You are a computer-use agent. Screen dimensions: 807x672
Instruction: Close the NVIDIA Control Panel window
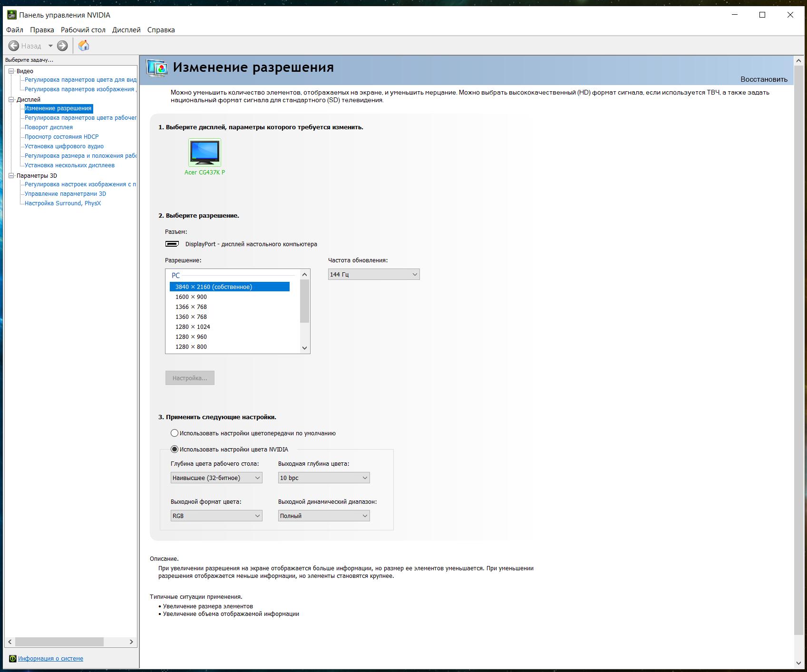pos(790,15)
